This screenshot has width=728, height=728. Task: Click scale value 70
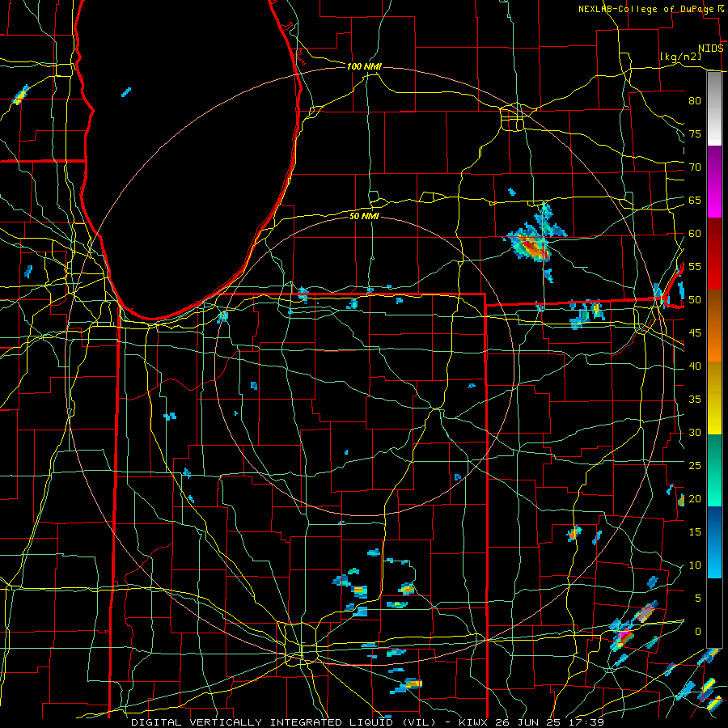[x=695, y=167]
